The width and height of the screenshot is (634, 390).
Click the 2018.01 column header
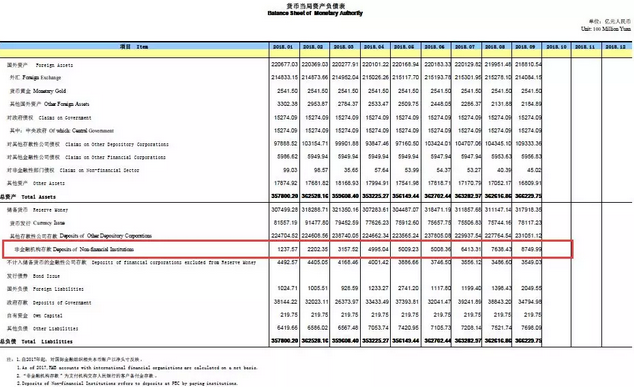pos(284,47)
